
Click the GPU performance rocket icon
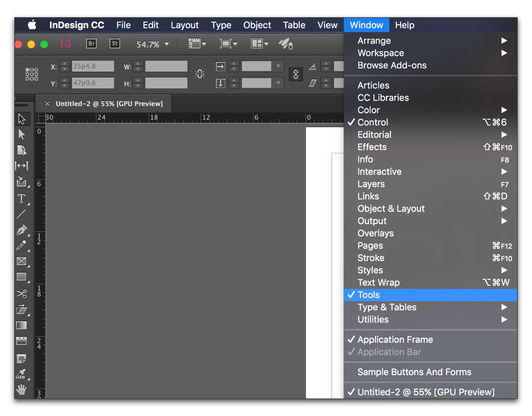click(x=286, y=44)
